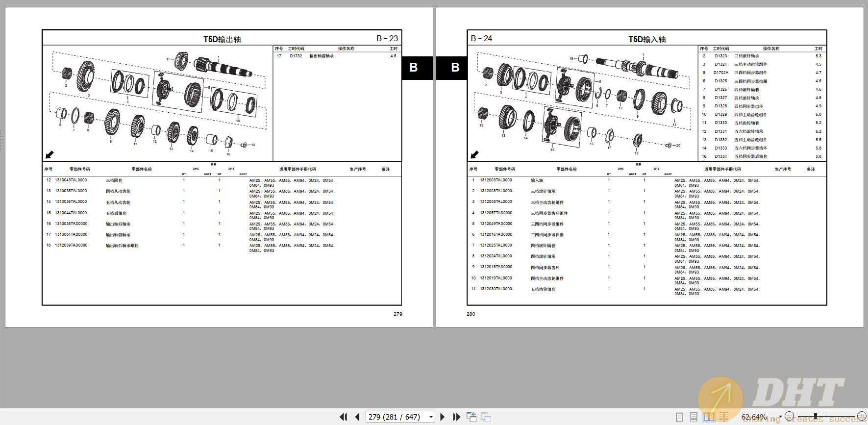Click page number 280 footer
The width and height of the screenshot is (868, 425).
coord(471,314)
